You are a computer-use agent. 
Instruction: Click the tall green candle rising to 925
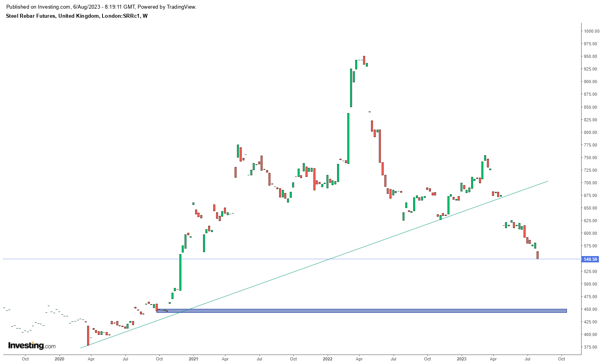351,87
